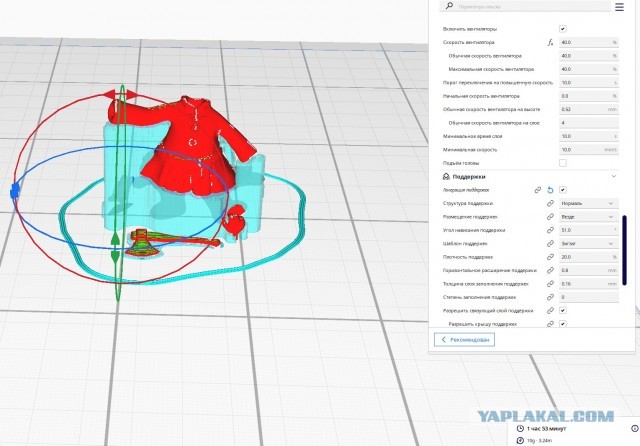Viewport: 640px width, 446px height.
Task: Click the material usage text 10g · 3.24m
Action: (x=539, y=441)
